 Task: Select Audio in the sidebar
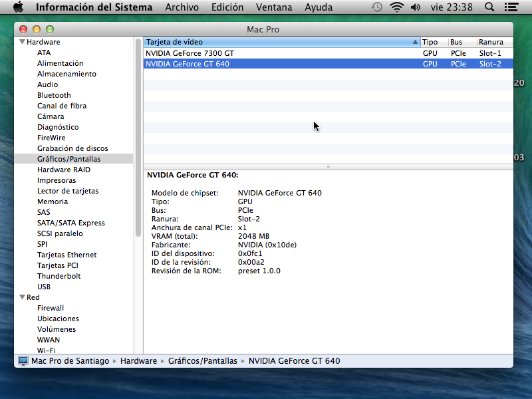[x=47, y=85]
